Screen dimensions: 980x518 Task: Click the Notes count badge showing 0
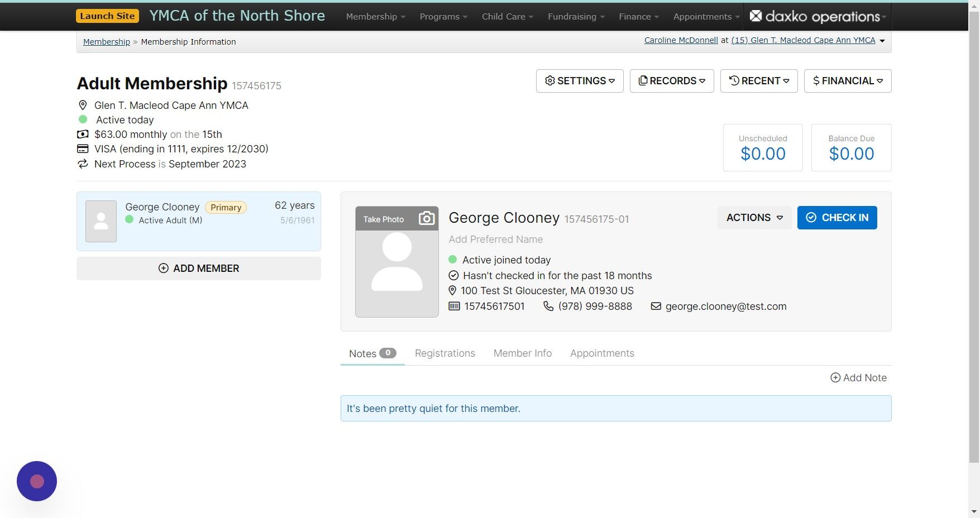coord(388,353)
